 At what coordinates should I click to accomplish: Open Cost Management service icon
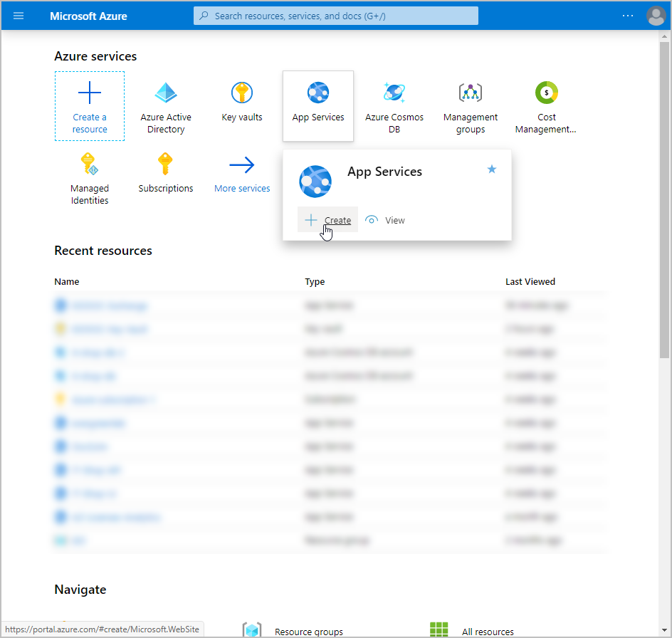(546, 93)
